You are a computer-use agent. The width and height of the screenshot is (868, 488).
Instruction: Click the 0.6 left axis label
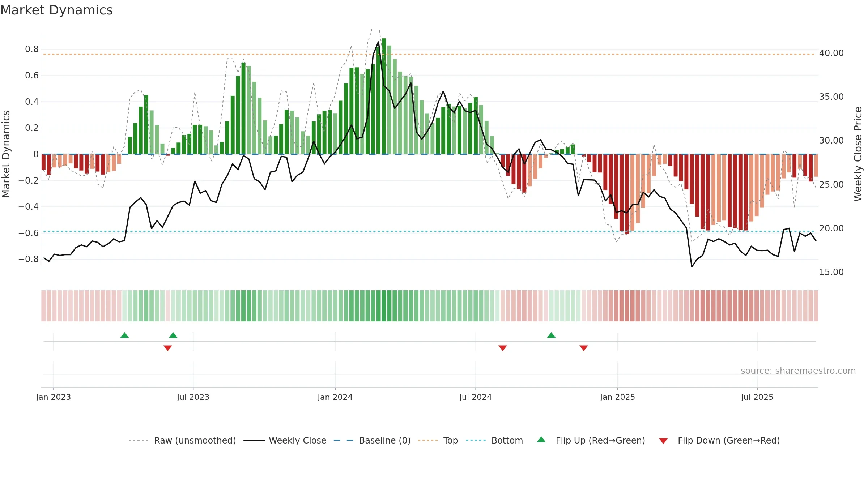32,76
